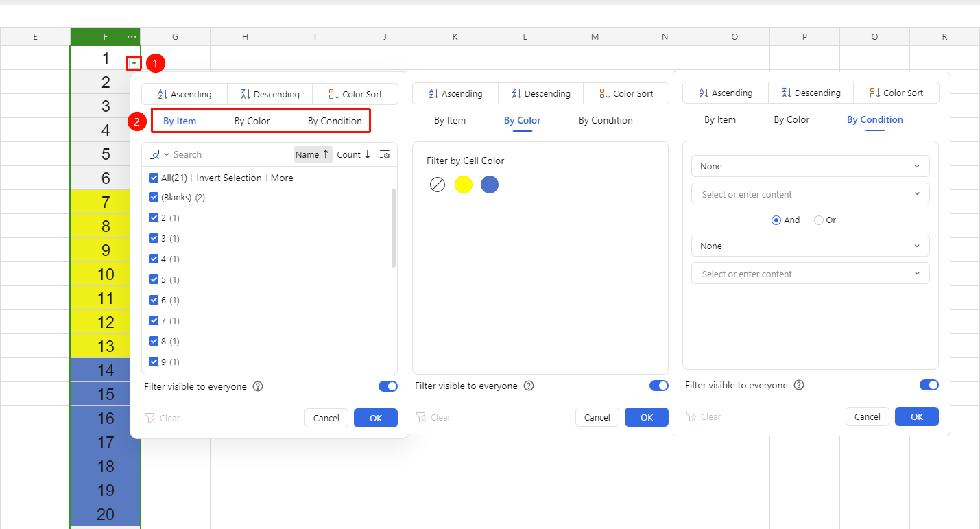Image resolution: width=980 pixels, height=529 pixels.
Task: Click the help icon in the item-list filter panel
Action: tap(258, 386)
